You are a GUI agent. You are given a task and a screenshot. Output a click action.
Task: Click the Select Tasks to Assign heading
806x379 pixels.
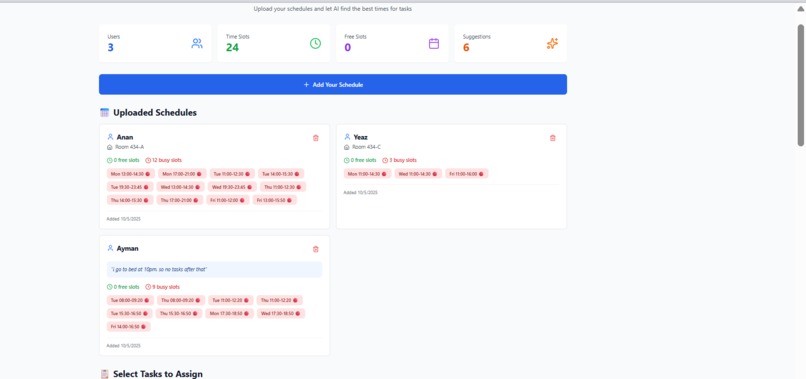[x=158, y=374]
